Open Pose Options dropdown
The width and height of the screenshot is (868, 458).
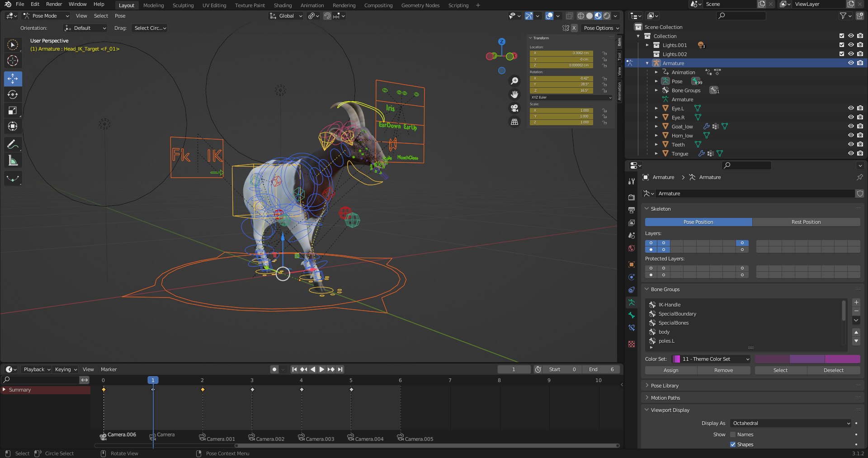tap(601, 28)
